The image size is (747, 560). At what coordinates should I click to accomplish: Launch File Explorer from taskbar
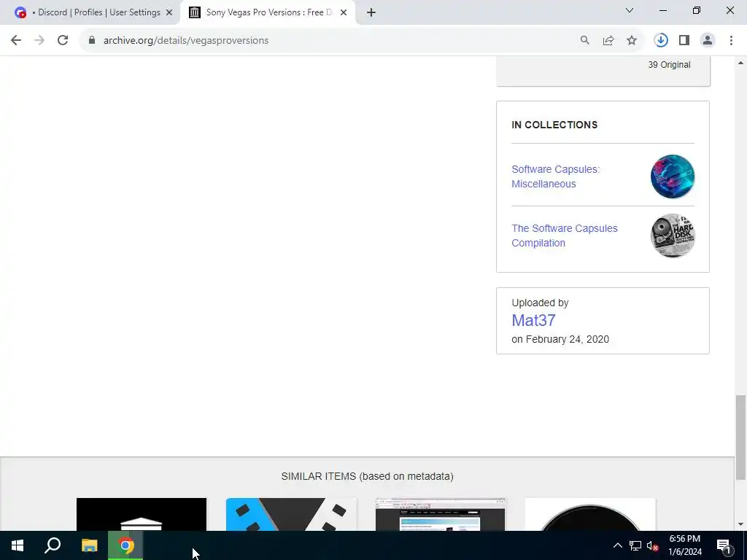coord(89,545)
